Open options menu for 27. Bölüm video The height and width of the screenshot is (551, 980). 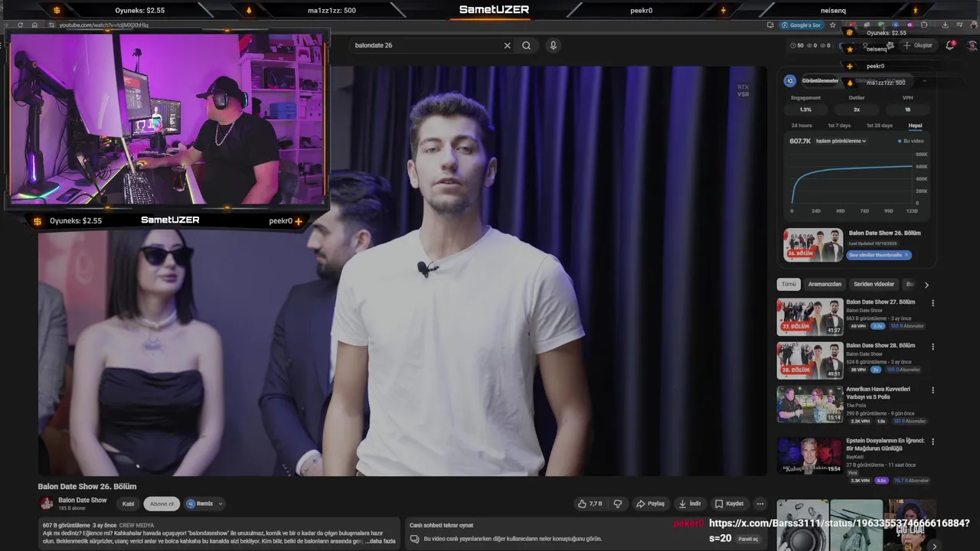933,303
